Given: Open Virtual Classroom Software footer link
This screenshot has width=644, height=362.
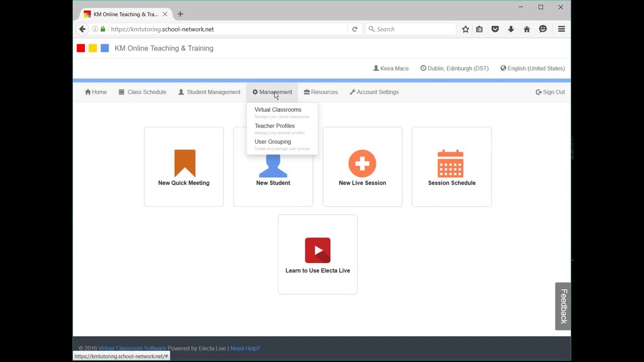Looking at the screenshot, I should pos(132,348).
